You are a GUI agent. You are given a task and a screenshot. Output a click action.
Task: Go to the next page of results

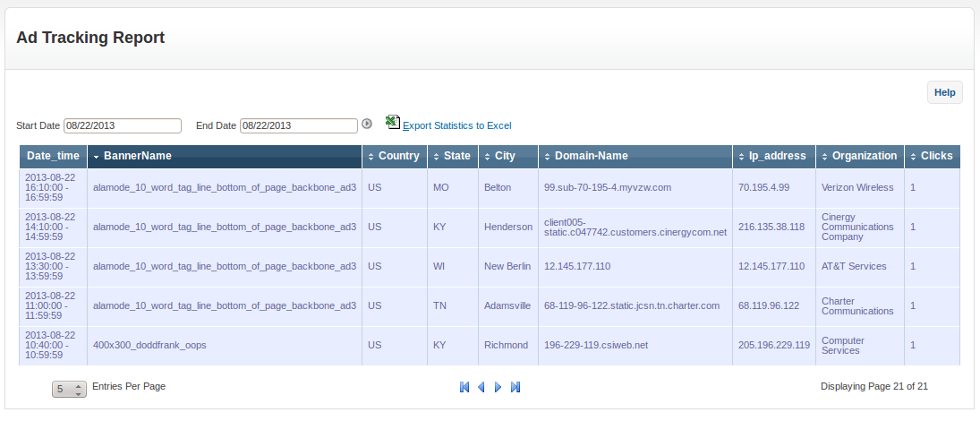point(498,387)
